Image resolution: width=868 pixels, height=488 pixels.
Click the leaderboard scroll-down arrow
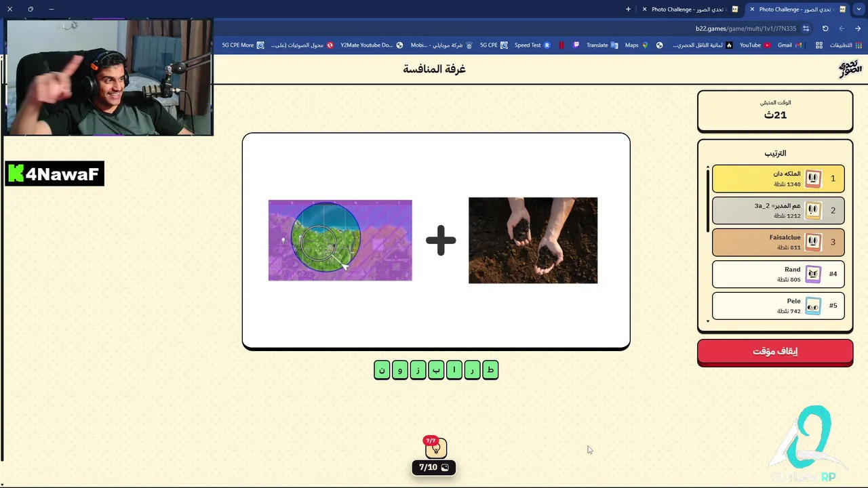tap(708, 321)
